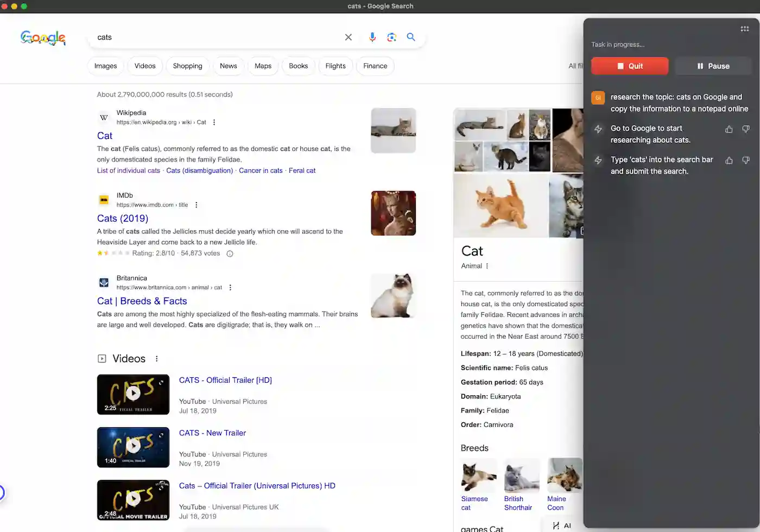Viewport: 760px width, 532px height.
Task: Activate voice search via the microphone icon
Action: pyautogui.click(x=372, y=37)
